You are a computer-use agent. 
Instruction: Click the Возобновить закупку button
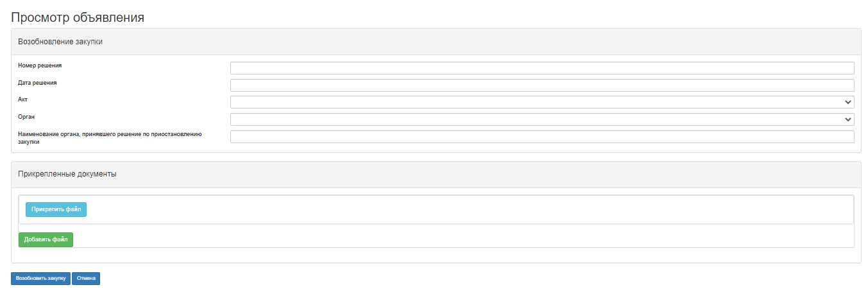click(41, 279)
